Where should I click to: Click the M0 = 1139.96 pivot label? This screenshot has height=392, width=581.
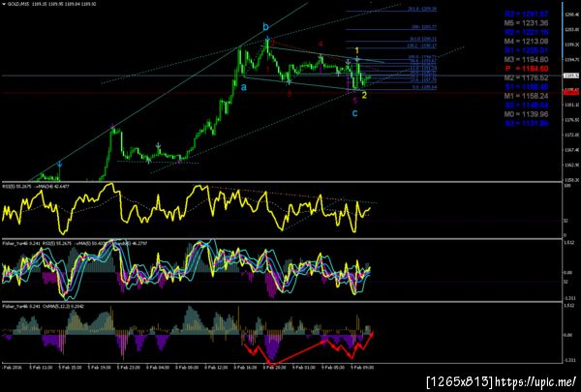pyautogui.click(x=526, y=114)
